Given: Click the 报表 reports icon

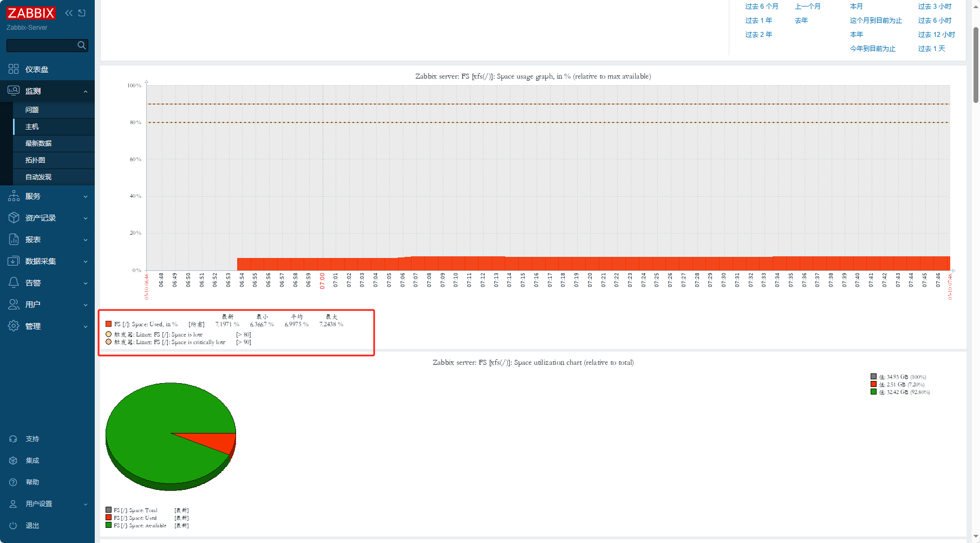Looking at the screenshot, I should tap(14, 240).
